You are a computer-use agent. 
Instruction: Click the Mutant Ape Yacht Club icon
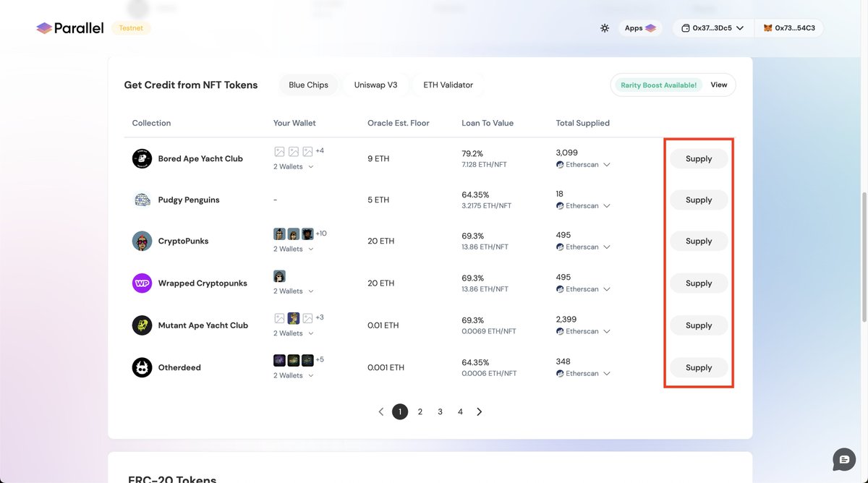click(142, 325)
